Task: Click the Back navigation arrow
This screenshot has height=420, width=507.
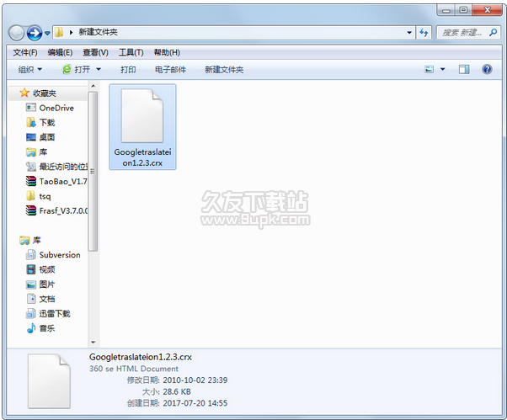Action: pos(16,33)
